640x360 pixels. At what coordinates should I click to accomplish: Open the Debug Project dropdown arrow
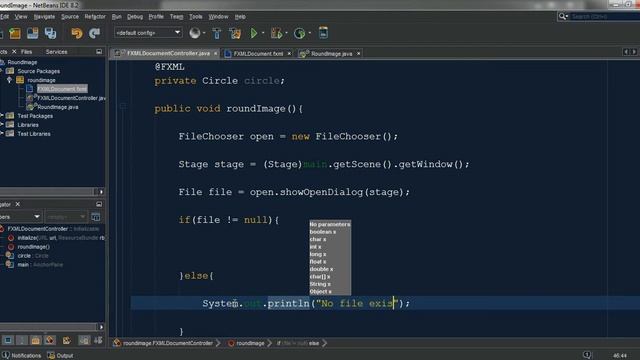(286, 33)
